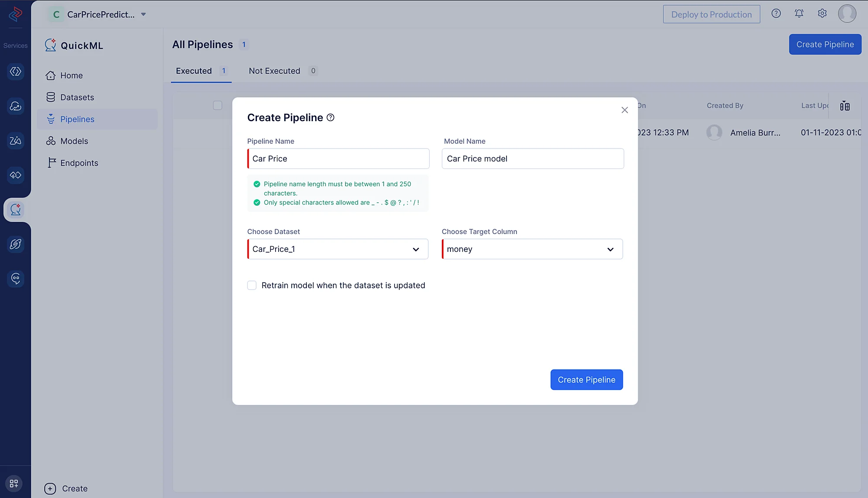
Task: Expand the Choose Target Column dropdown
Action: 532,249
